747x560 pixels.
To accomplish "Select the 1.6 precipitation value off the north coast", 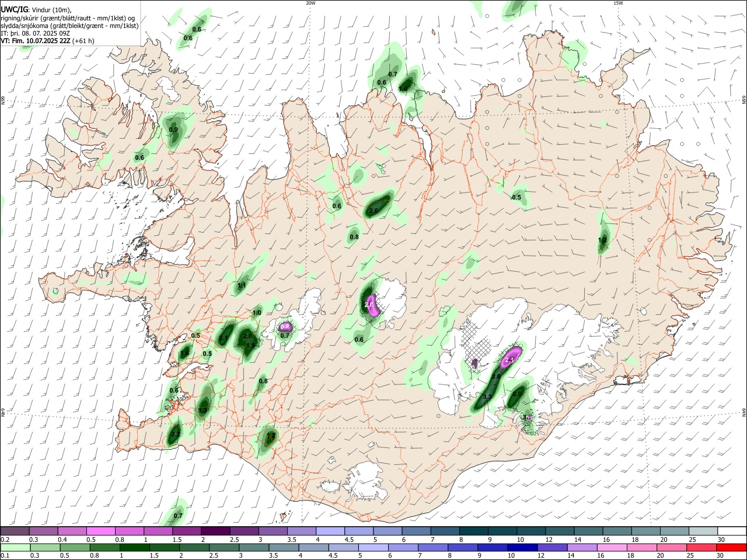I will coord(403,89).
